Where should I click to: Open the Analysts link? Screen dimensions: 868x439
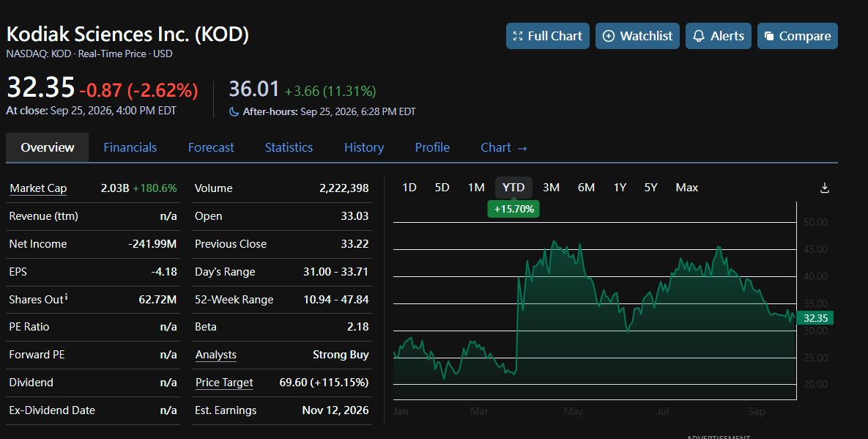pyautogui.click(x=216, y=355)
